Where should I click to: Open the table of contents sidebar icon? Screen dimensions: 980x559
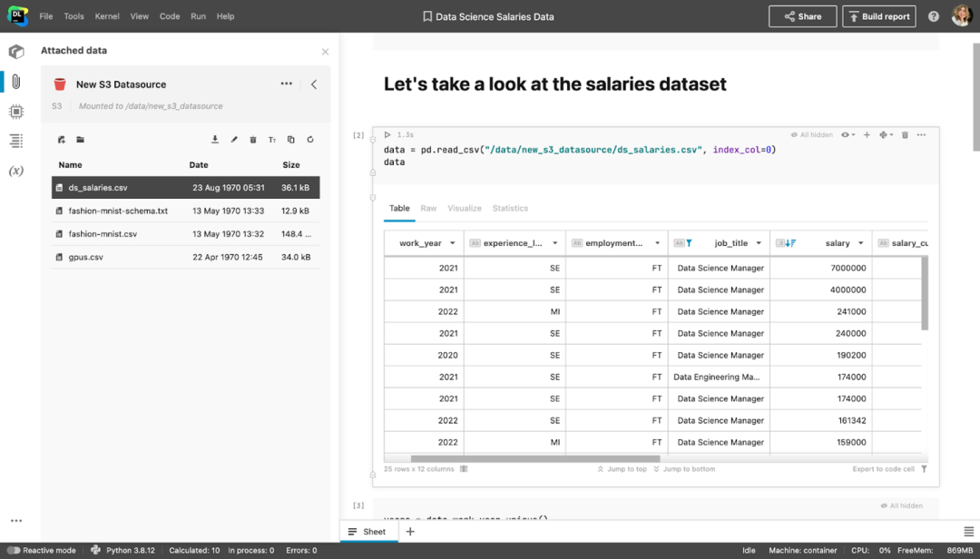pos(16,141)
